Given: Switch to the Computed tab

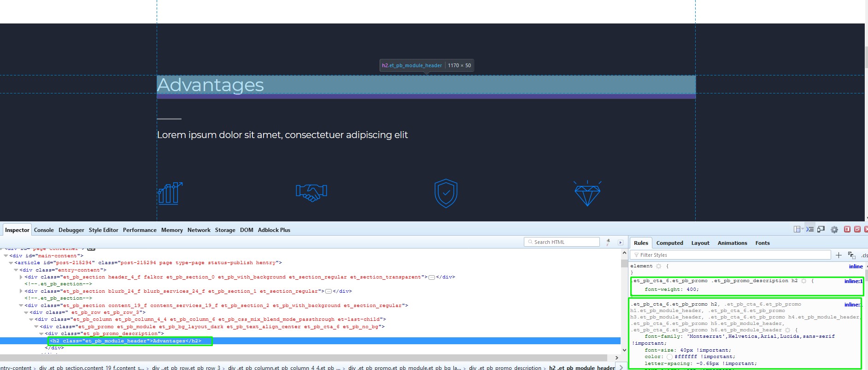Looking at the screenshot, I should pyautogui.click(x=669, y=243).
